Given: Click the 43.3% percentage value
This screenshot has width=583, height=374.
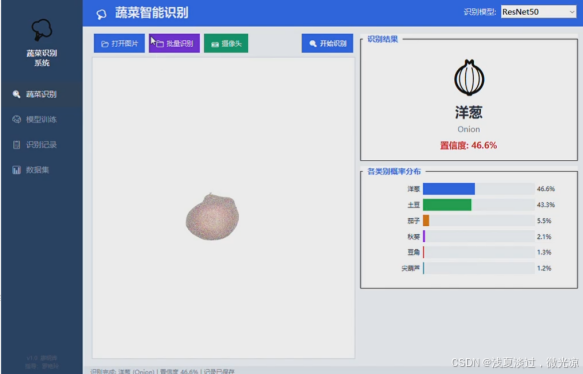Looking at the screenshot, I should (x=545, y=205).
